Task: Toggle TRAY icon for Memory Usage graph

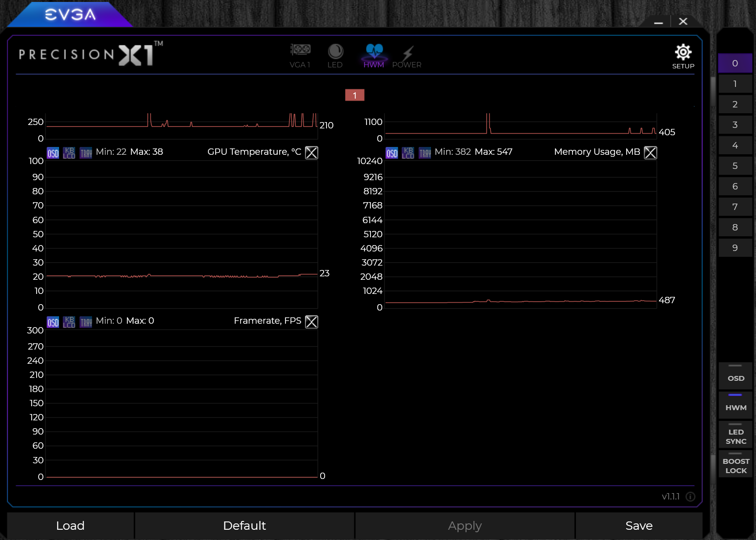Action: [x=425, y=153]
